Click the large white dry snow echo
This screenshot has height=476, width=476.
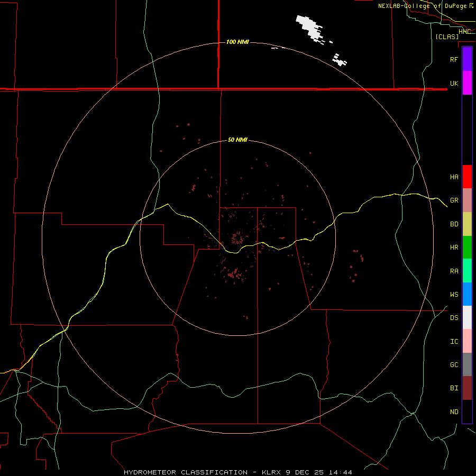[309, 28]
